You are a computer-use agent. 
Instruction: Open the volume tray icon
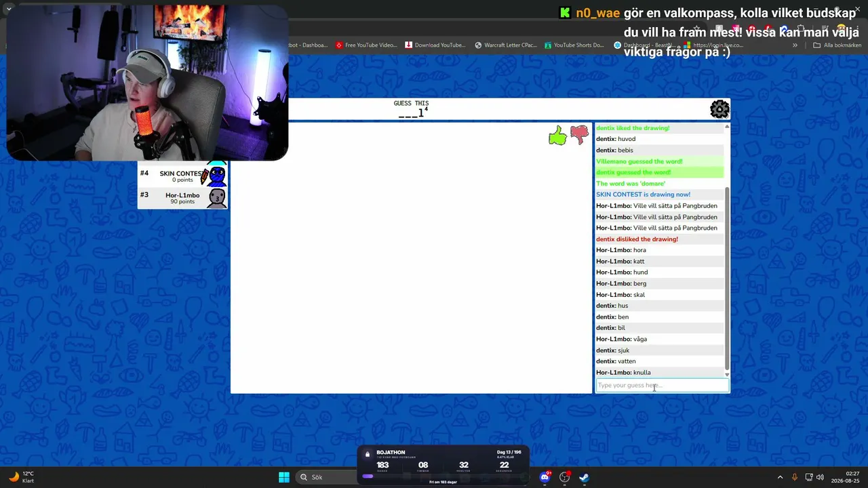click(820, 477)
